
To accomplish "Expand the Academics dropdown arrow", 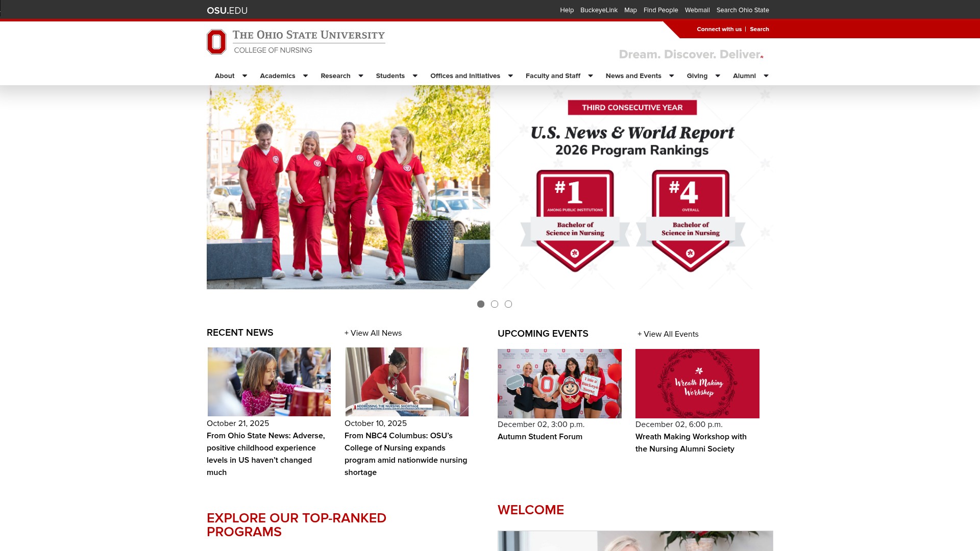I will pos(305,76).
